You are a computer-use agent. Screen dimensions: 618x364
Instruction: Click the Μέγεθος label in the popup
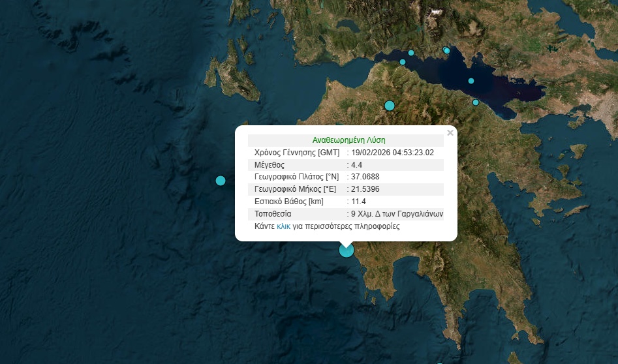coord(269,165)
